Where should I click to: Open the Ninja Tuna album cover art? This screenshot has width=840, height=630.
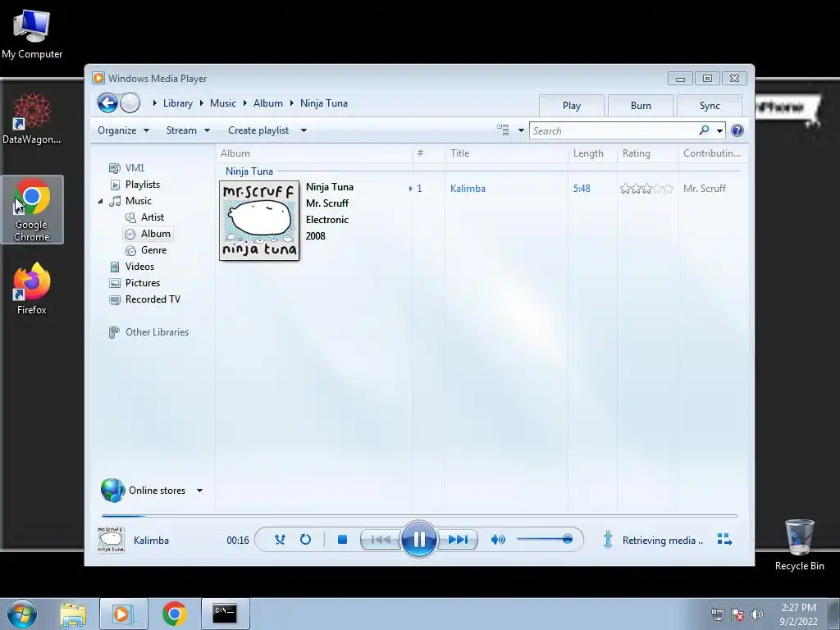coord(259,221)
